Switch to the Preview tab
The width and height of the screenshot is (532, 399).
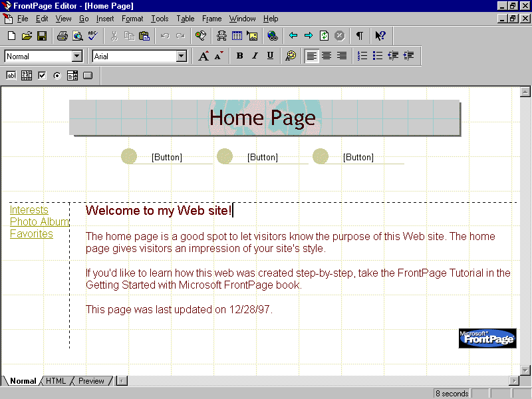click(x=91, y=381)
